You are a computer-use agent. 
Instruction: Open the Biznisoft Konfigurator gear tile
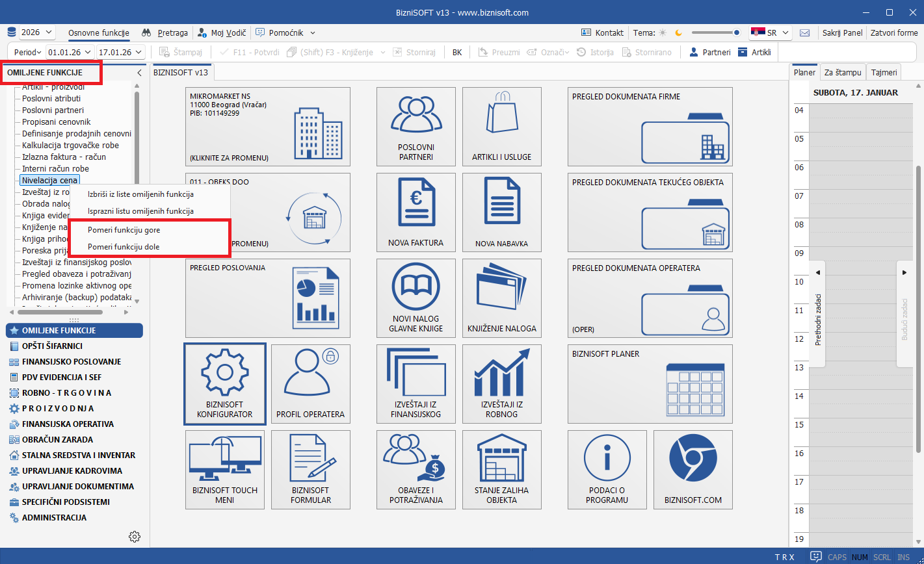(224, 383)
